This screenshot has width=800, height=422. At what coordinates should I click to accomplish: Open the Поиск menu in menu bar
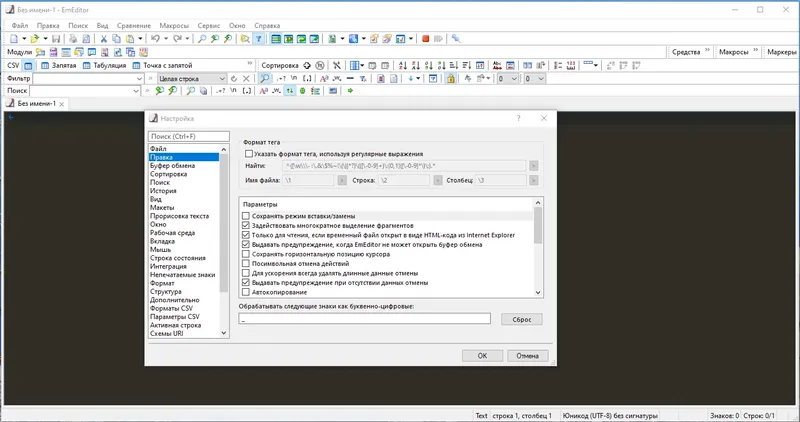click(78, 26)
